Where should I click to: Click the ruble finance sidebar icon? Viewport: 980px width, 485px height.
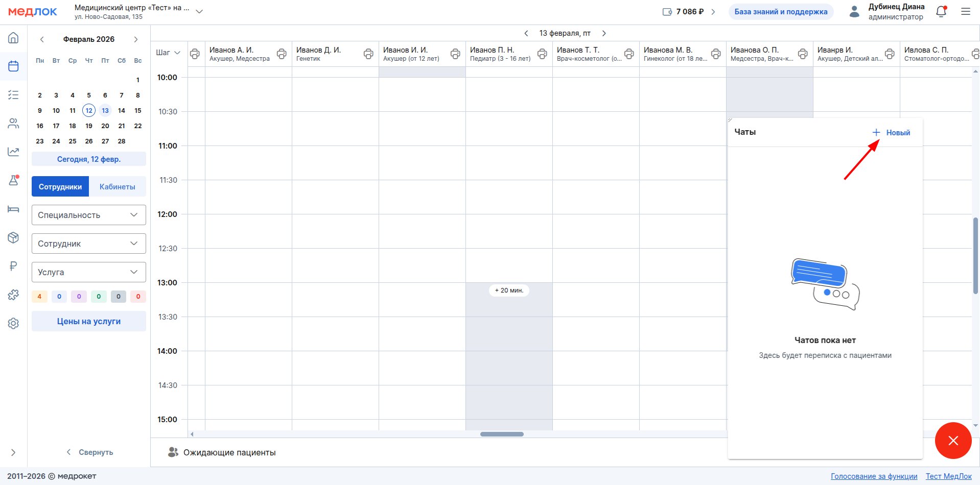coord(13,266)
